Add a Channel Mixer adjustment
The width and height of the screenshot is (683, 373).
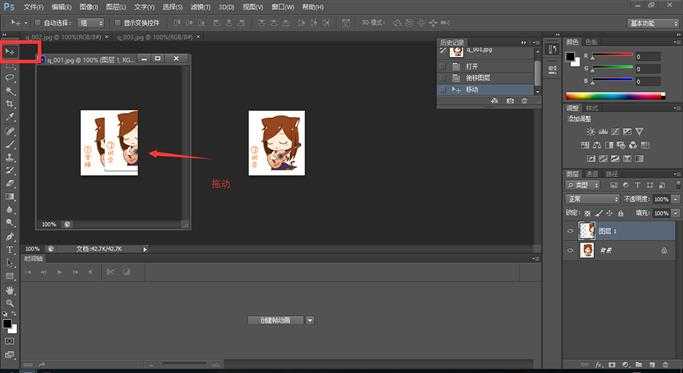click(x=633, y=145)
